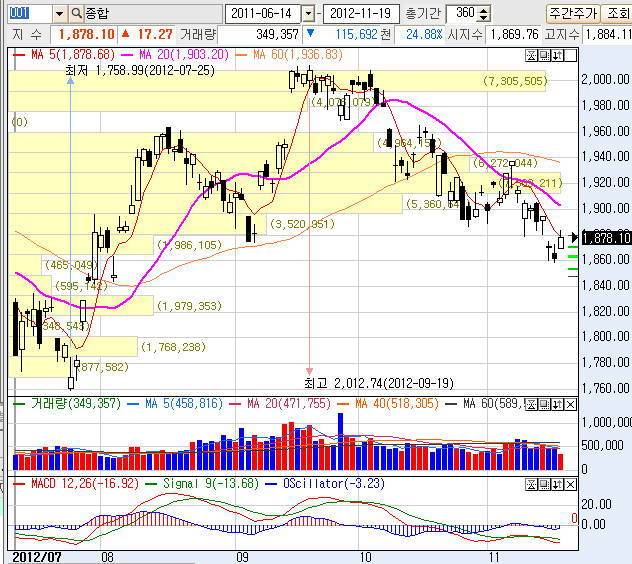
Task: Click the black current price tag 1,878.10
Action: 606,238
